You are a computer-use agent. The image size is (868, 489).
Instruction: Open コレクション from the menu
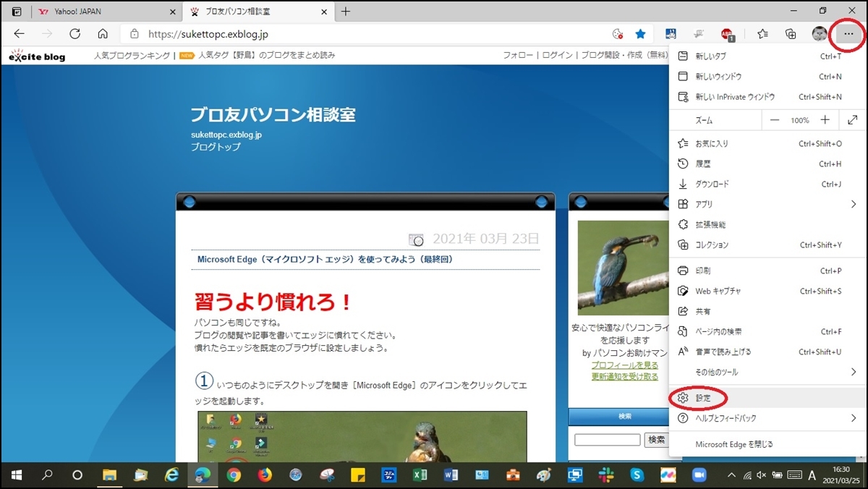767,245
